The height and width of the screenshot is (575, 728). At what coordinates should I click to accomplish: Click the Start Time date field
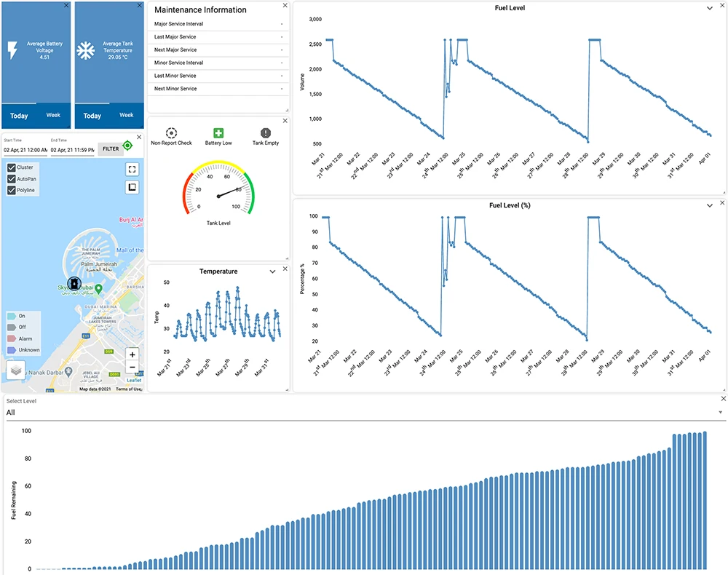point(25,150)
